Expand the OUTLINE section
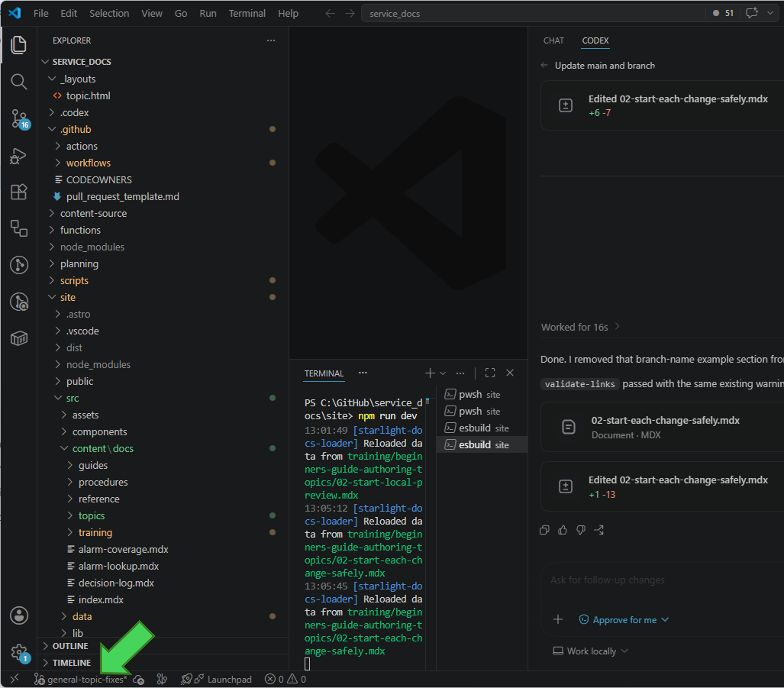Viewport: 784px width, 688px height. tap(163, 646)
